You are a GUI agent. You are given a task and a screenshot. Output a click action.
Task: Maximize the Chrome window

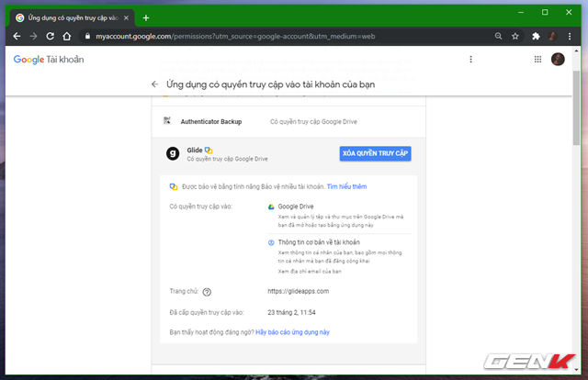coord(545,12)
